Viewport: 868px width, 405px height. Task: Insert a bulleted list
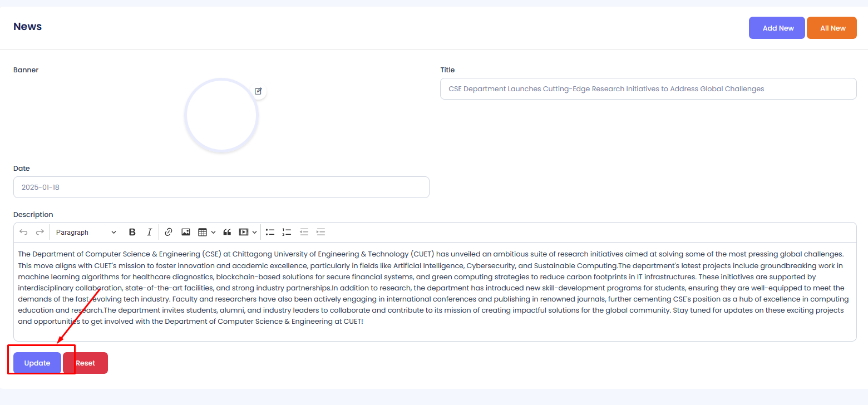click(x=270, y=232)
